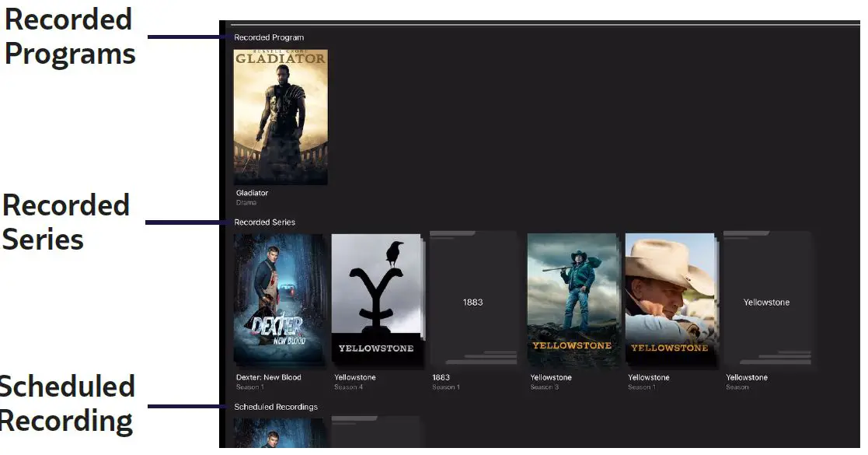The width and height of the screenshot is (868, 455).
Task: Click the "Gladiator" title under the poster
Action: coord(252,193)
